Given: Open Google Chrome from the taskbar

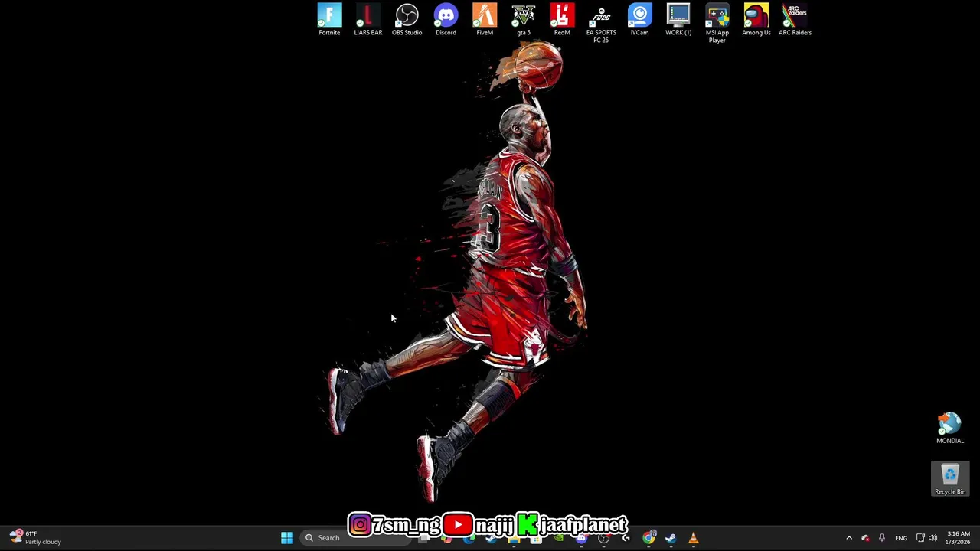Looking at the screenshot, I should click(x=648, y=538).
